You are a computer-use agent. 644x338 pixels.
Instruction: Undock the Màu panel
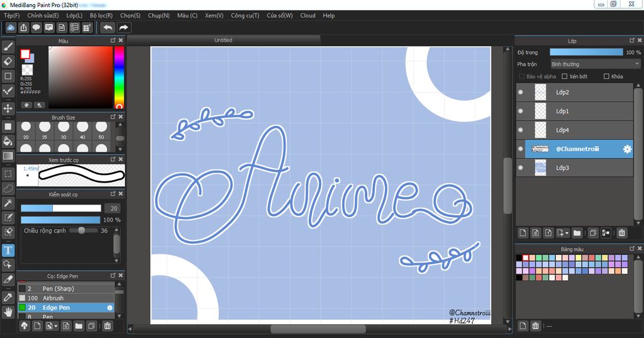point(113,40)
